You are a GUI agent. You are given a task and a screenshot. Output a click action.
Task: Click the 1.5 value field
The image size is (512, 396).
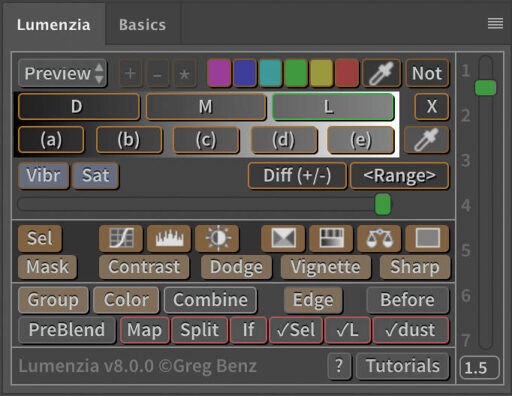tap(479, 368)
